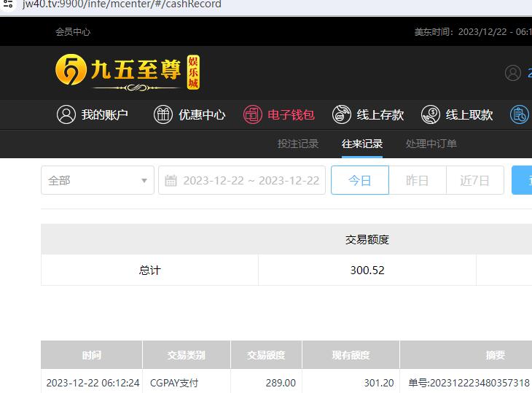532x393 pixels.
Task: Click the 交易类别 column header
Action: [187, 355]
